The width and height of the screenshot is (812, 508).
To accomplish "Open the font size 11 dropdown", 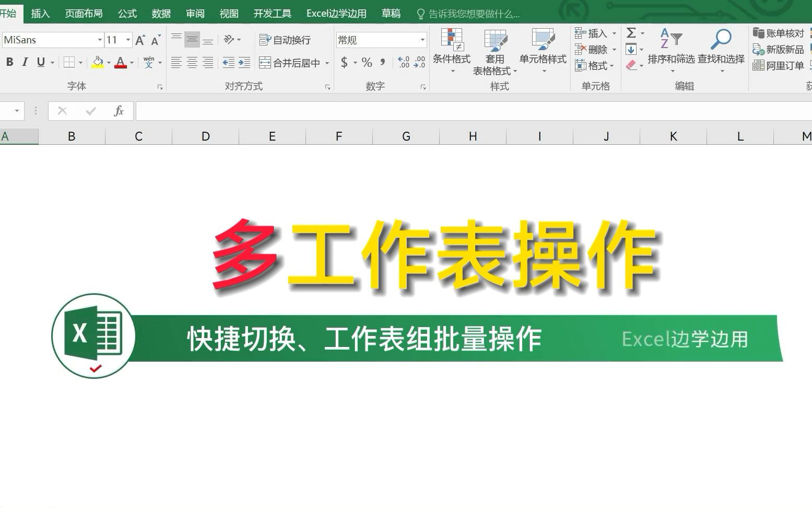I will pos(128,40).
